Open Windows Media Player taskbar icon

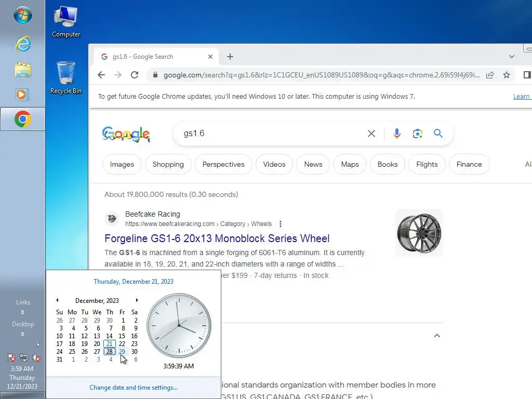22,95
